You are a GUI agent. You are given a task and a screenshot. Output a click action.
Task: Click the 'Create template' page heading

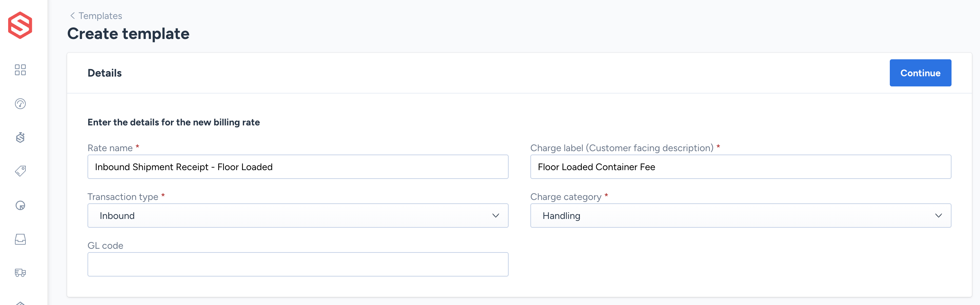pyautogui.click(x=128, y=34)
